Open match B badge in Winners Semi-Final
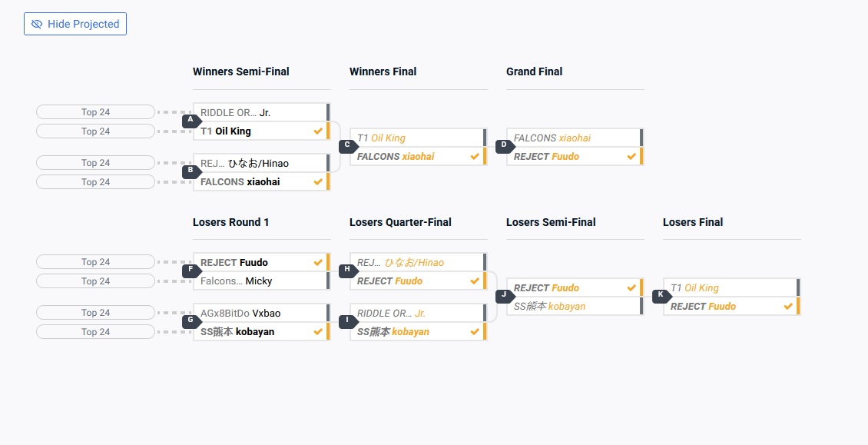 click(x=191, y=171)
